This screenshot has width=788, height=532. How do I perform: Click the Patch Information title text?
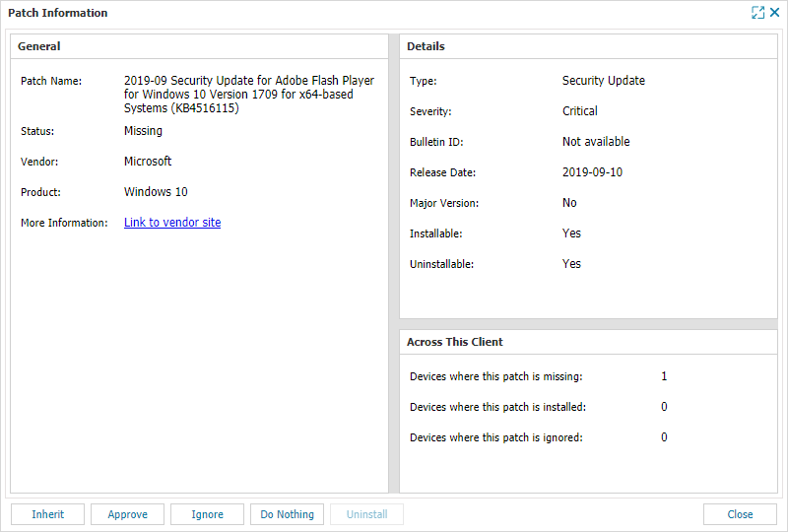58,13
